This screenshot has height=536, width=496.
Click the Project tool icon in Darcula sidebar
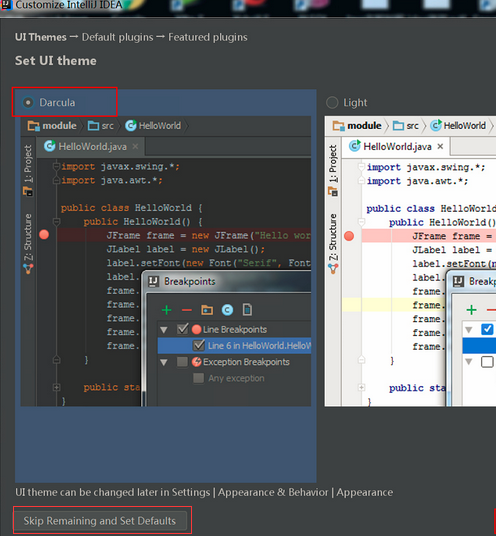tap(28, 191)
